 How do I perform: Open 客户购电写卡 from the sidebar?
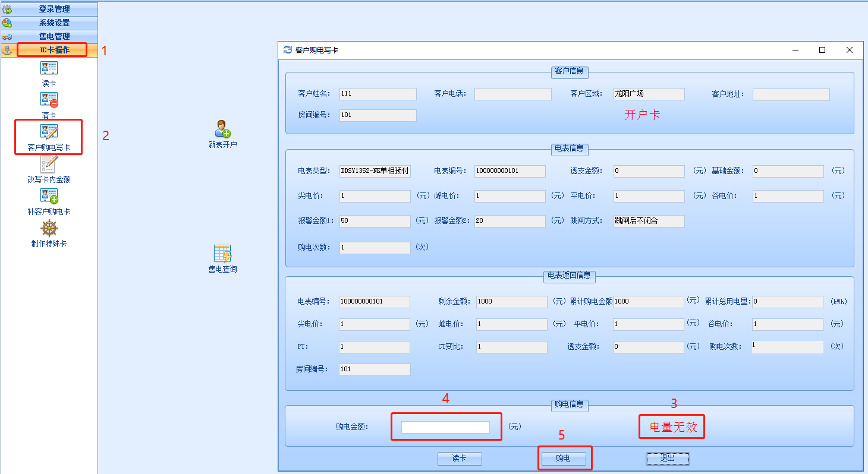tap(49, 132)
